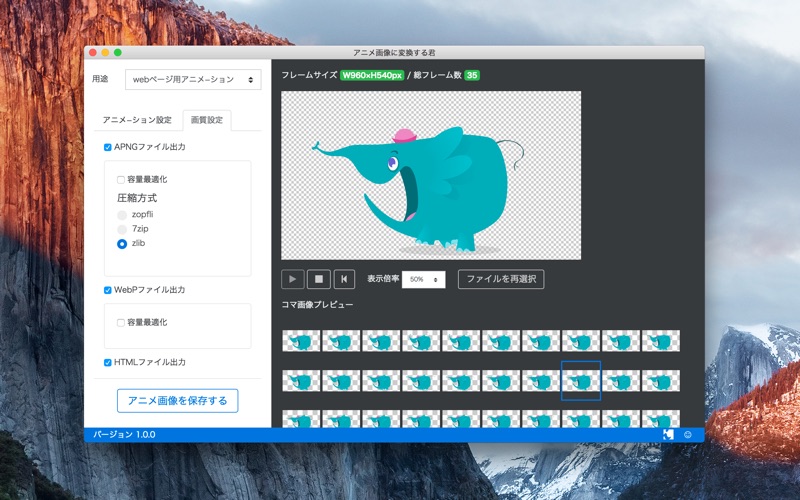Image resolution: width=800 pixels, height=500 pixels.
Task: Click the アニメ画像を保存する button
Action: (178, 401)
